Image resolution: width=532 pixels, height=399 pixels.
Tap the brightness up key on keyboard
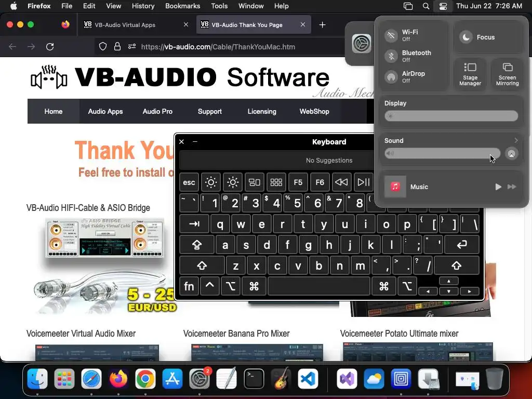(233, 182)
